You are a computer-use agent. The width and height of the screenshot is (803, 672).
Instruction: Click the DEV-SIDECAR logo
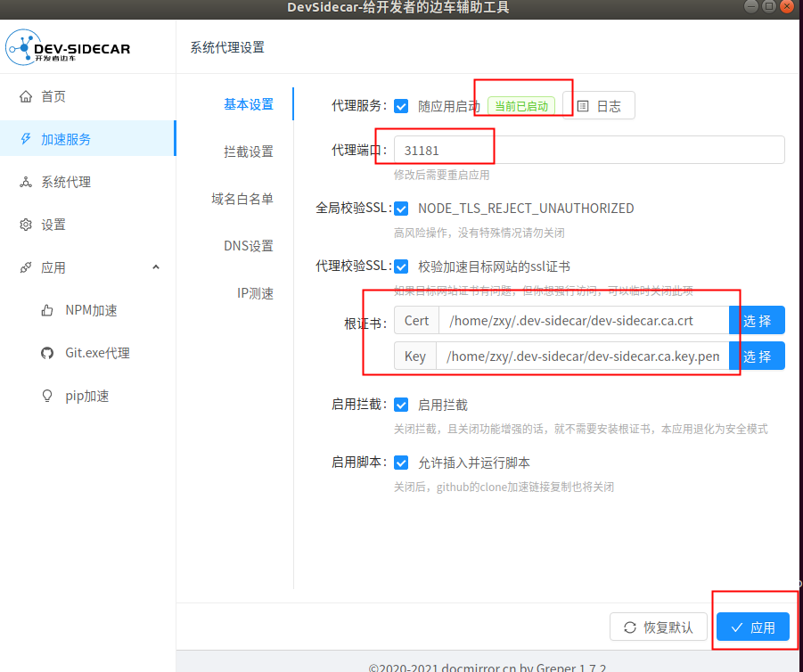tap(67, 46)
